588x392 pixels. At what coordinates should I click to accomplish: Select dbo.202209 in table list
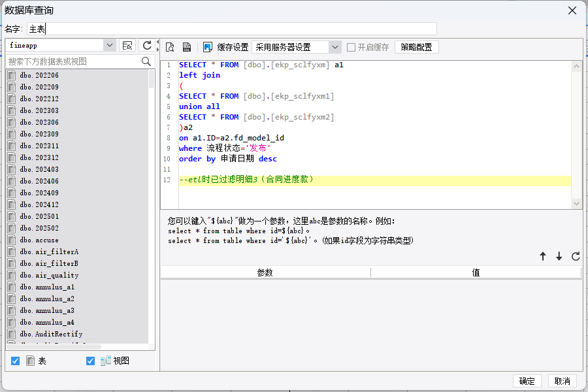(x=39, y=87)
